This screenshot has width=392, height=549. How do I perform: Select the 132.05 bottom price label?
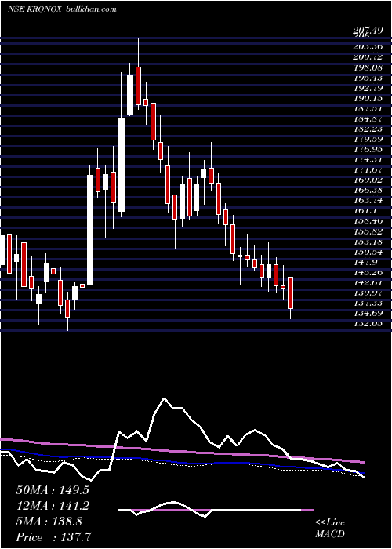(368, 323)
